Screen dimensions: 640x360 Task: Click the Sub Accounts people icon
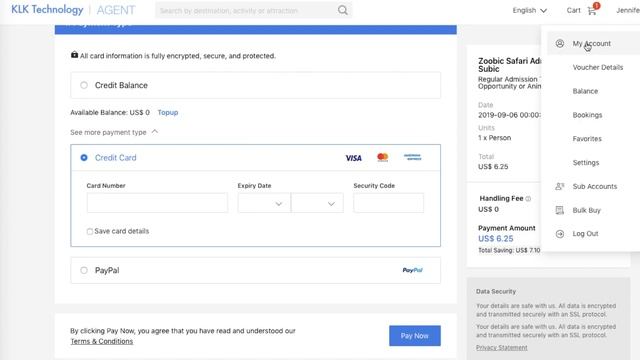[560, 186]
